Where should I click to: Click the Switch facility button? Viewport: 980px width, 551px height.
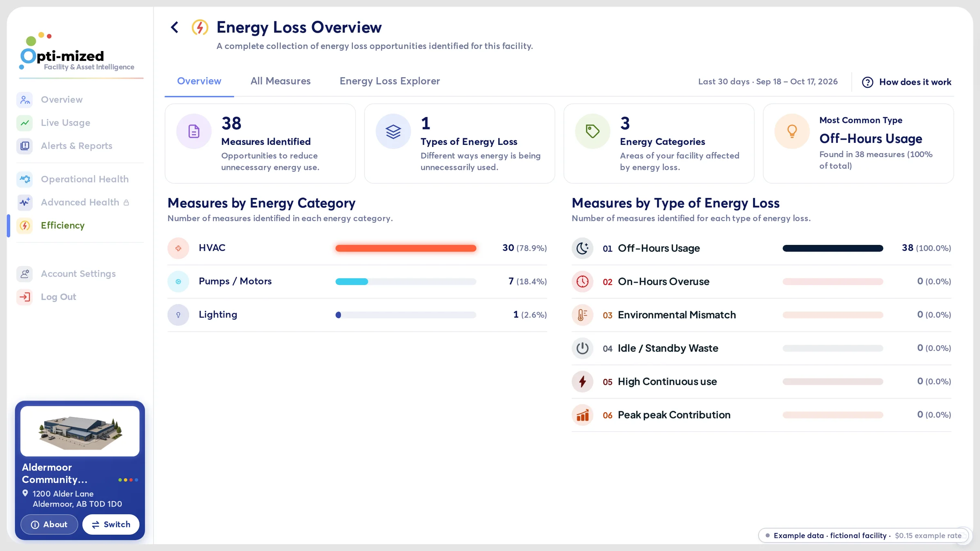click(111, 524)
